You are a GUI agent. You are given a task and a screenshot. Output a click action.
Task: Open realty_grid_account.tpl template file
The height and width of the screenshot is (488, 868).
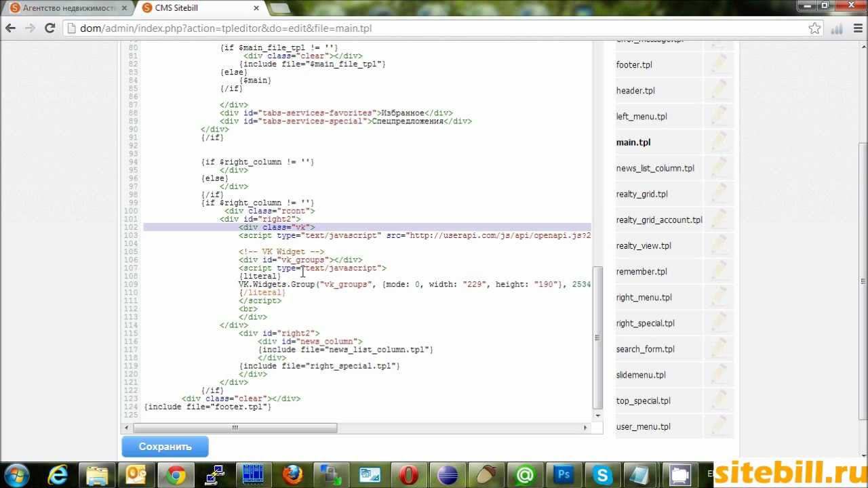click(659, 220)
